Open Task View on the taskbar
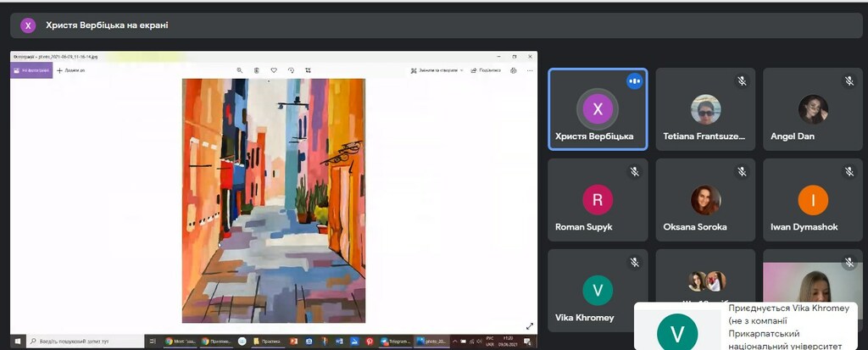 153,342
